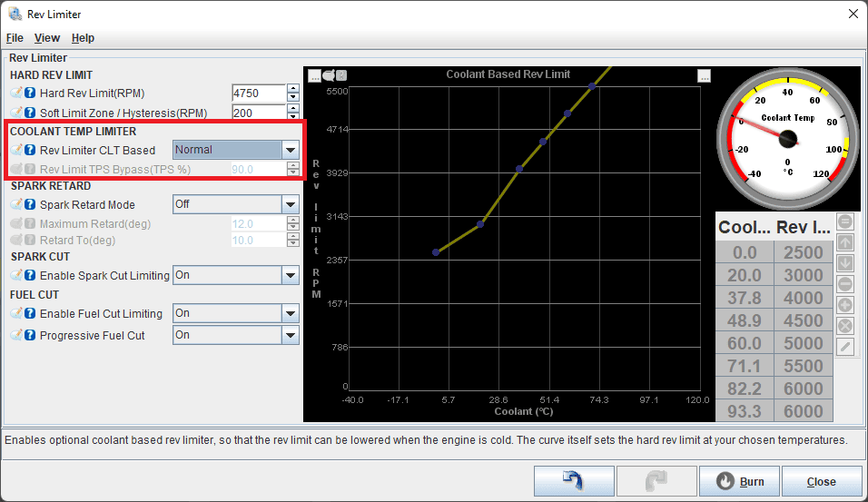The image size is (868, 502).
Task: Click the ellipsis button at graph top-left
Action: pyautogui.click(x=314, y=76)
